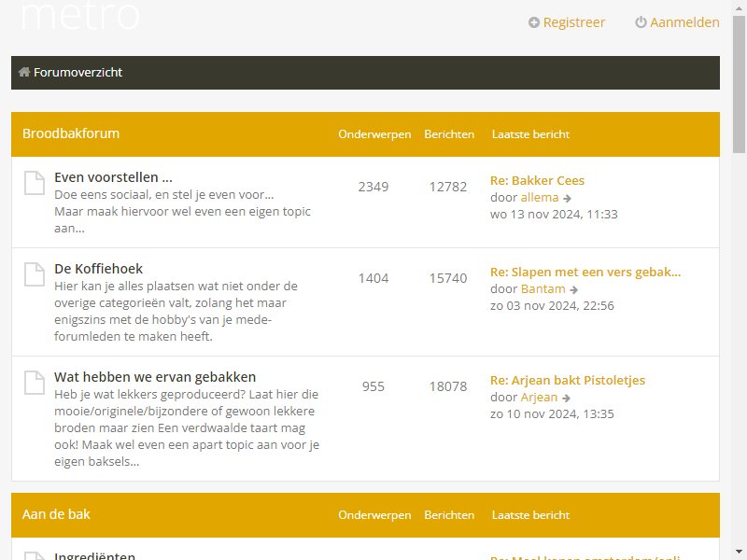Viewport: 747px width, 560px height.
Task: Click topic count 1404
Action: [x=373, y=278]
